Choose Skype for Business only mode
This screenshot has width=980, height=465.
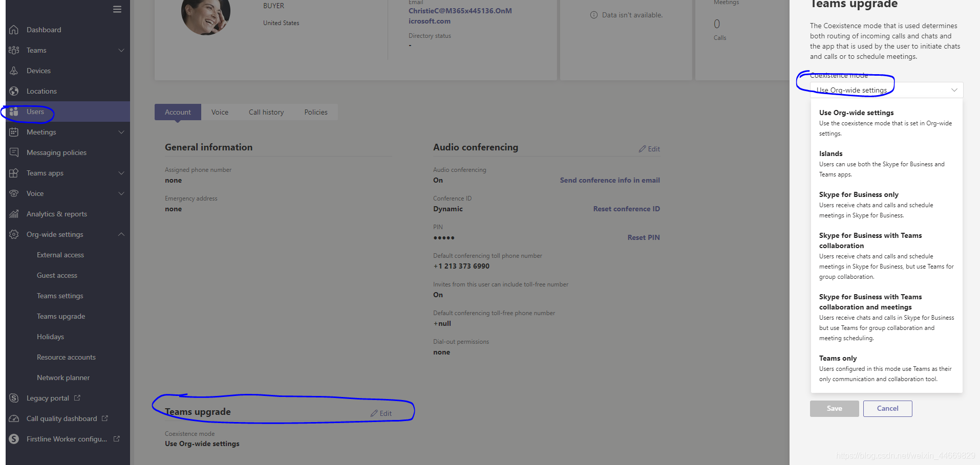pos(886,205)
